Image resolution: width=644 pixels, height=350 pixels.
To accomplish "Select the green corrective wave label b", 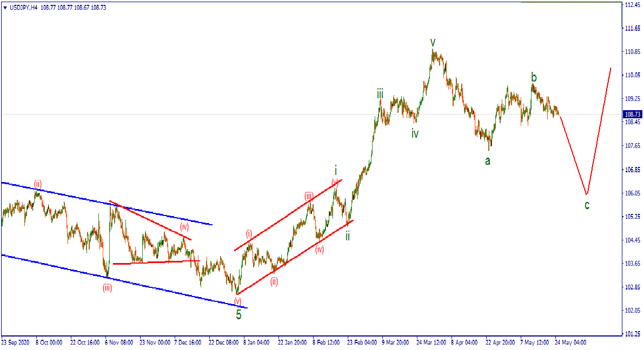I will click(534, 77).
